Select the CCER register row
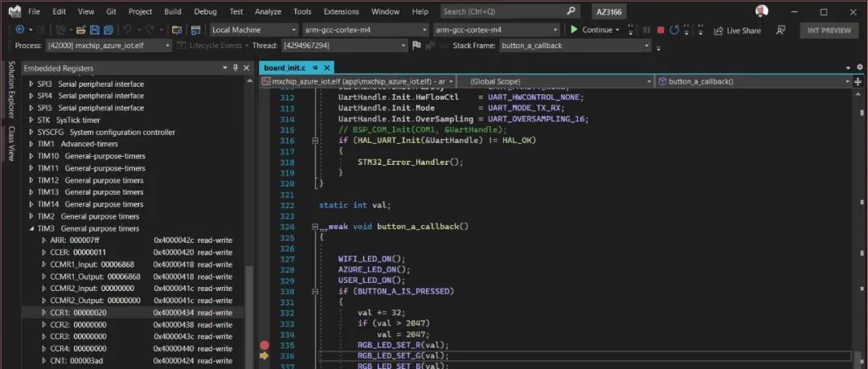 (x=133, y=252)
